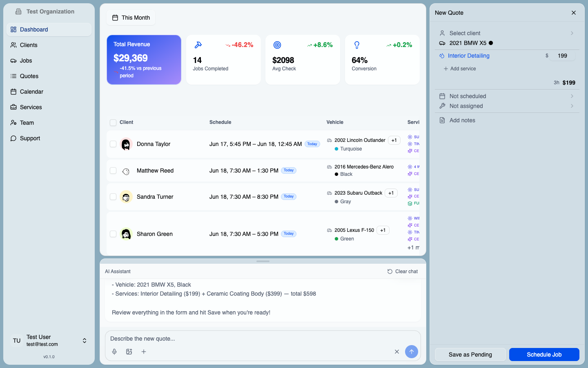Check the box for Sandra Turner's row
The width and height of the screenshot is (588, 368).
click(x=113, y=197)
